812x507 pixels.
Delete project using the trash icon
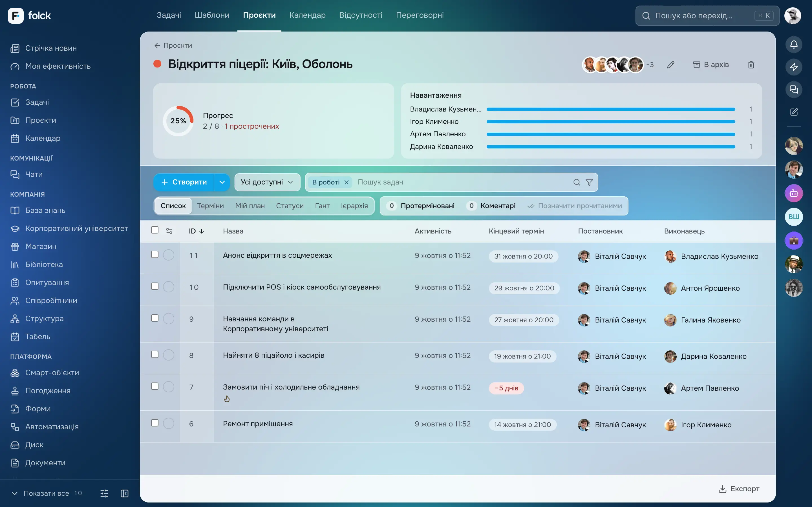pyautogui.click(x=751, y=65)
